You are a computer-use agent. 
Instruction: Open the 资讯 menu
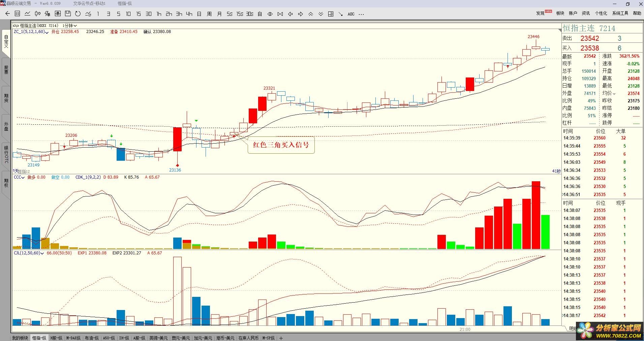pyautogui.click(x=586, y=13)
